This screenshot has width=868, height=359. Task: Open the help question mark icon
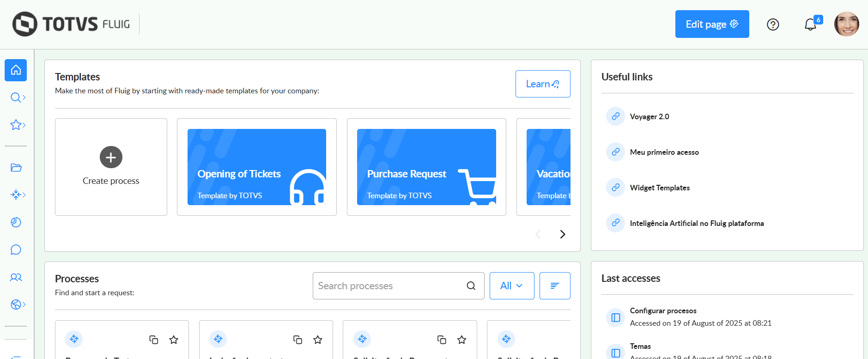(x=773, y=24)
